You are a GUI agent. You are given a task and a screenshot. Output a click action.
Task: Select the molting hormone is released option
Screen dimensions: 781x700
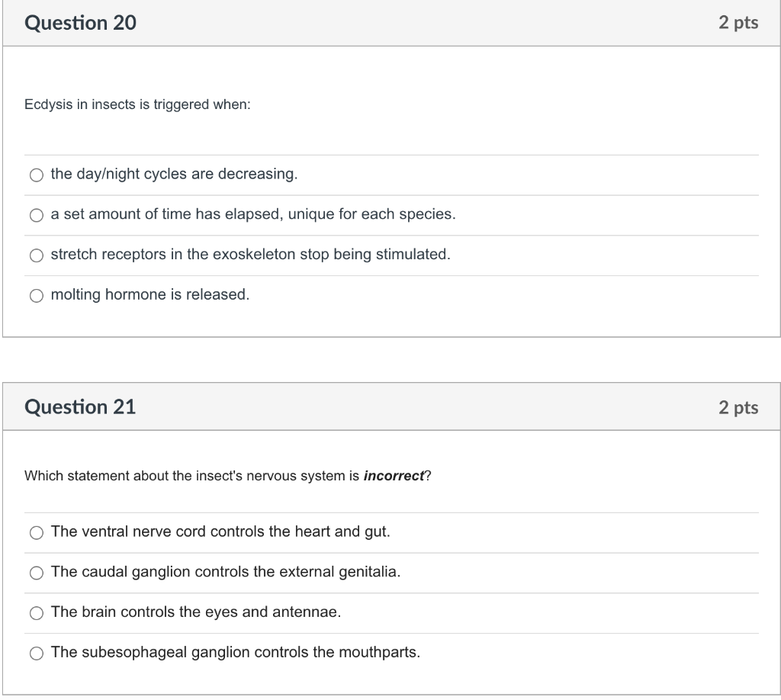pyautogui.click(x=36, y=295)
